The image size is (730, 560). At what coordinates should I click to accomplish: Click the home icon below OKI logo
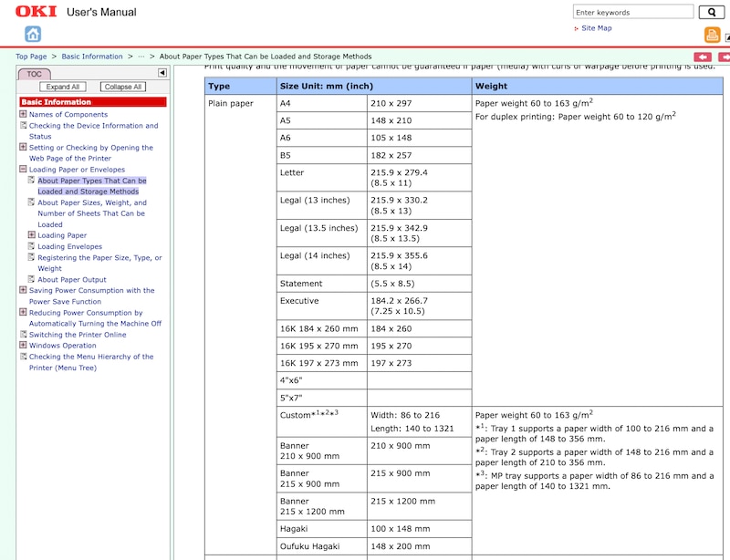click(33, 34)
